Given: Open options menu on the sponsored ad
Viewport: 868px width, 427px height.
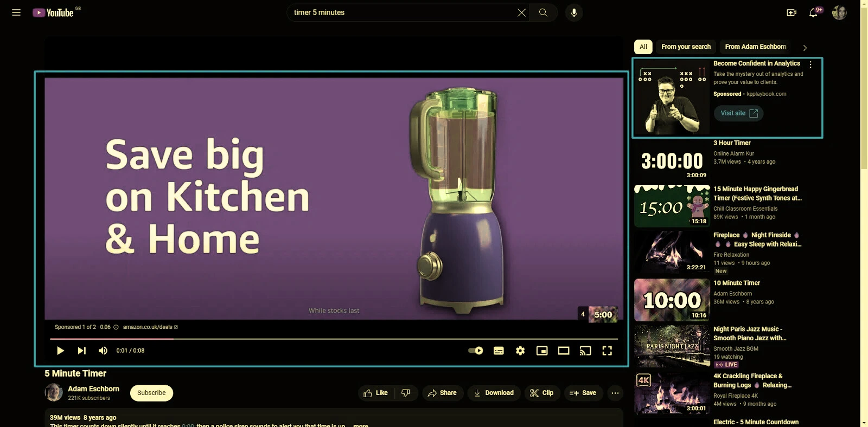Looking at the screenshot, I should (x=810, y=64).
